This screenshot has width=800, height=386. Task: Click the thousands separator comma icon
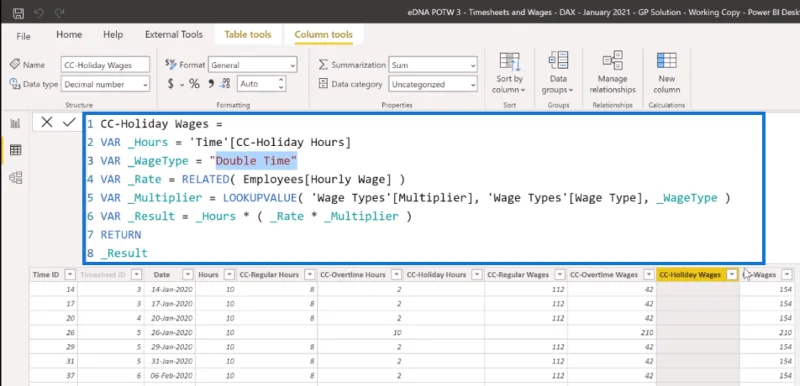(211, 84)
